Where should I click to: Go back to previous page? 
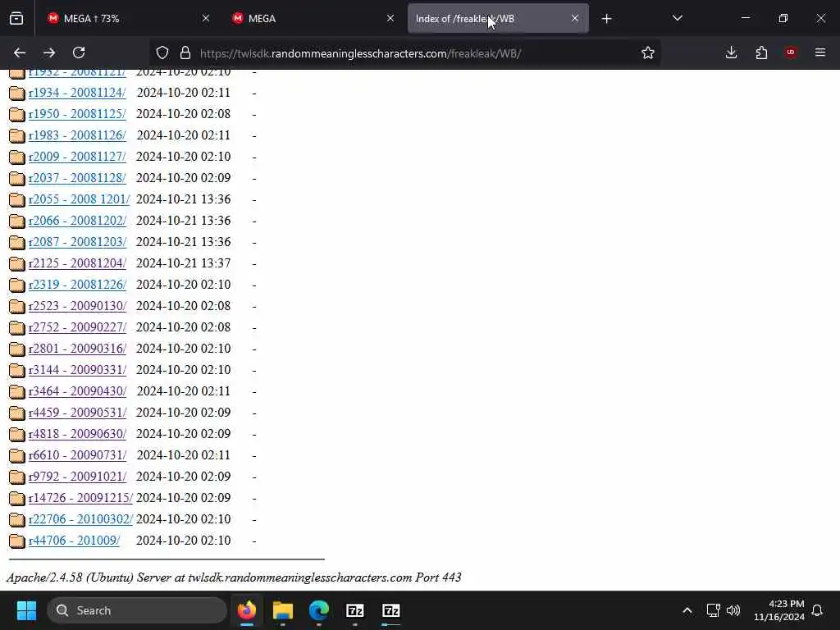click(20, 53)
